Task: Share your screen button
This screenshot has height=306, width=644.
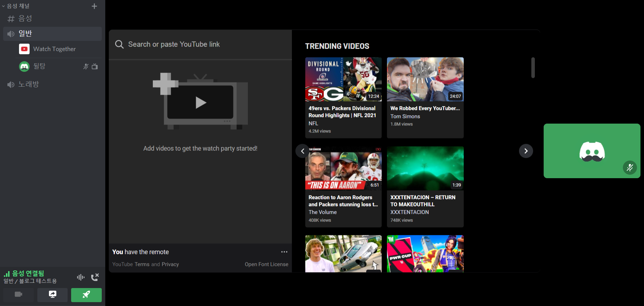Action: [52, 295]
